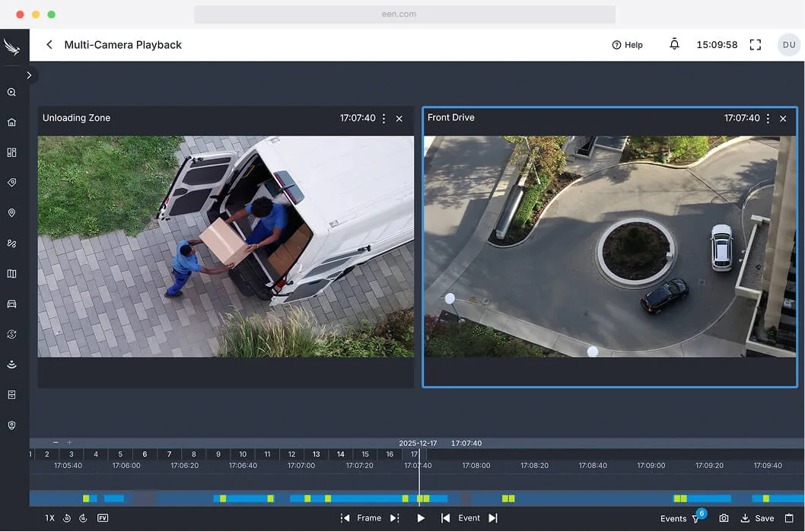
Task: Expand the left sidebar navigation
Action: (x=29, y=75)
